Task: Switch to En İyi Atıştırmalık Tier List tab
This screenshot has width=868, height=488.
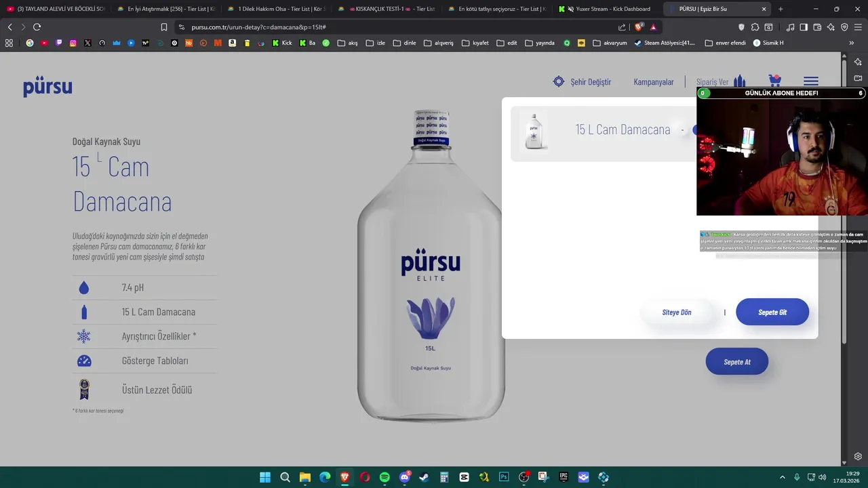Action: tap(165, 9)
